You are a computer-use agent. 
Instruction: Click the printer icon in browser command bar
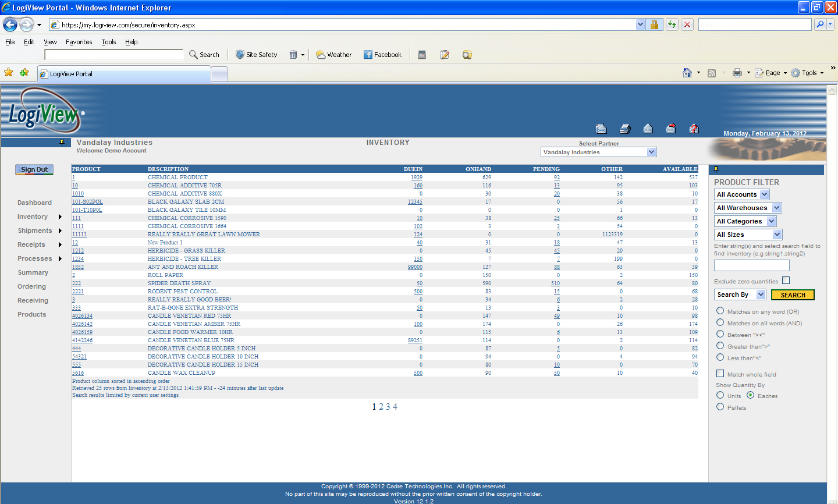tap(737, 73)
